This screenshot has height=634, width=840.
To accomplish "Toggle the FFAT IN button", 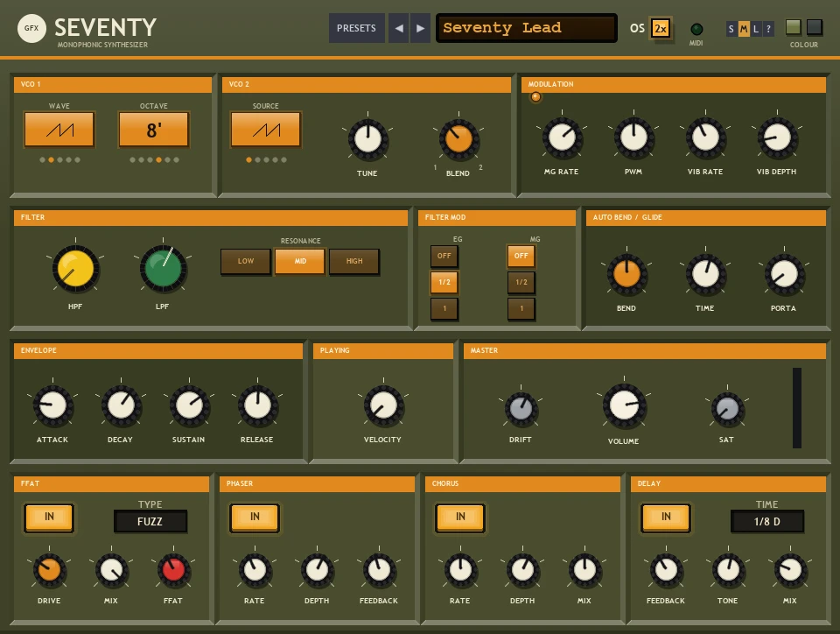I will [x=49, y=518].
